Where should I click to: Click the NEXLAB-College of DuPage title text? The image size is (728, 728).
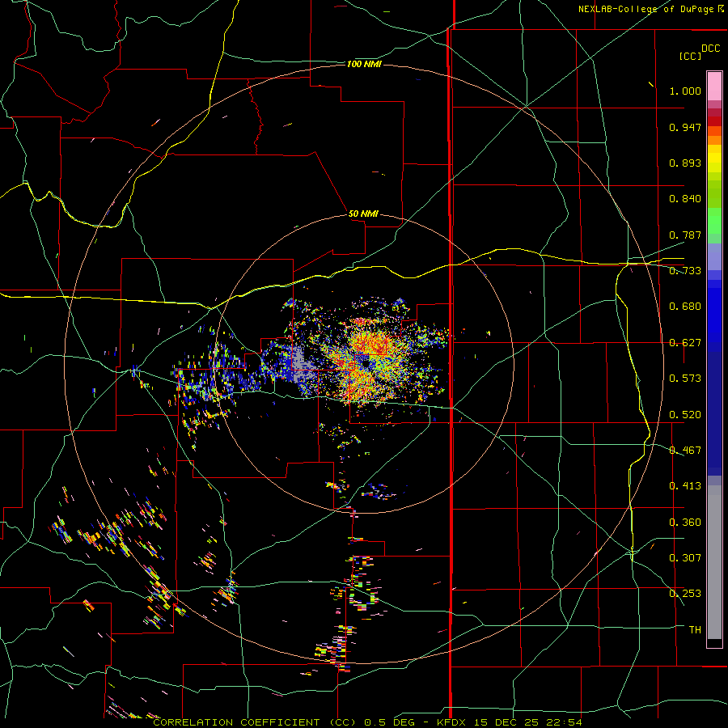650,9
